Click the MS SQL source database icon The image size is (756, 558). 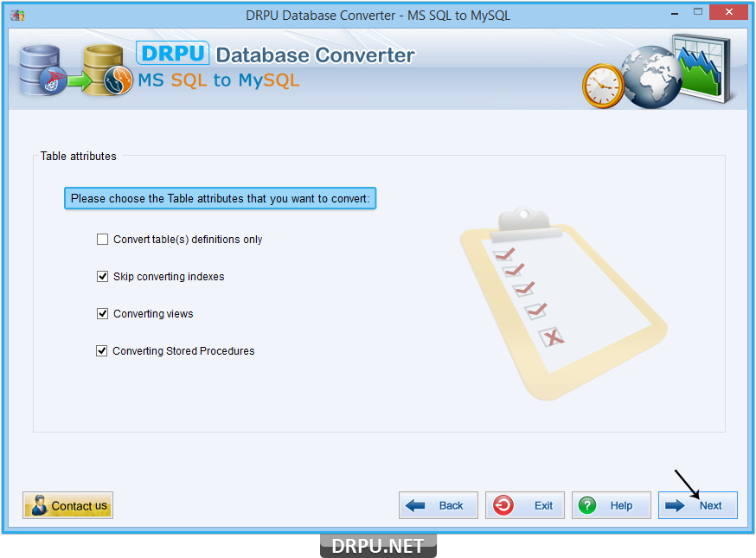pyautogui.click(x=42, y=70)
